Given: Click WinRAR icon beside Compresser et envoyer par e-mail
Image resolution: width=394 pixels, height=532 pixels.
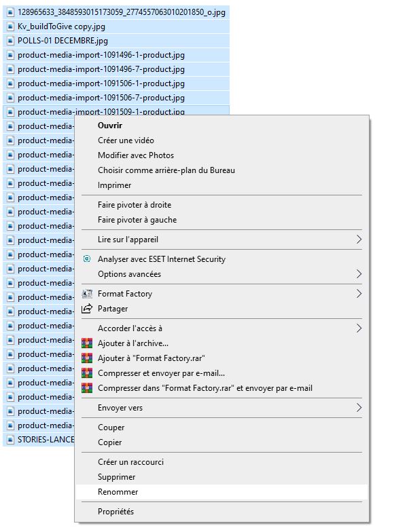Looking at the screenshot, I should click(87, 373).
